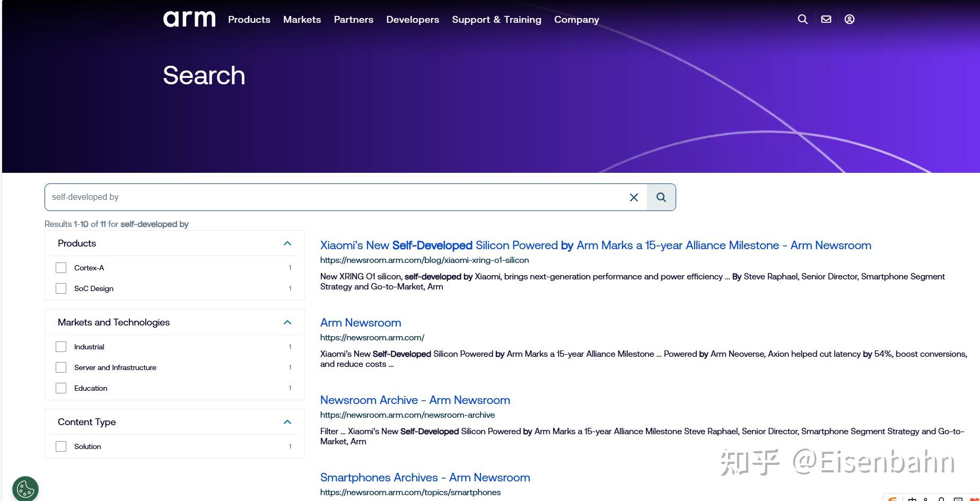Screen dimensions: 980x501
Task: Open the Markets menu
Action: point(302,20)
